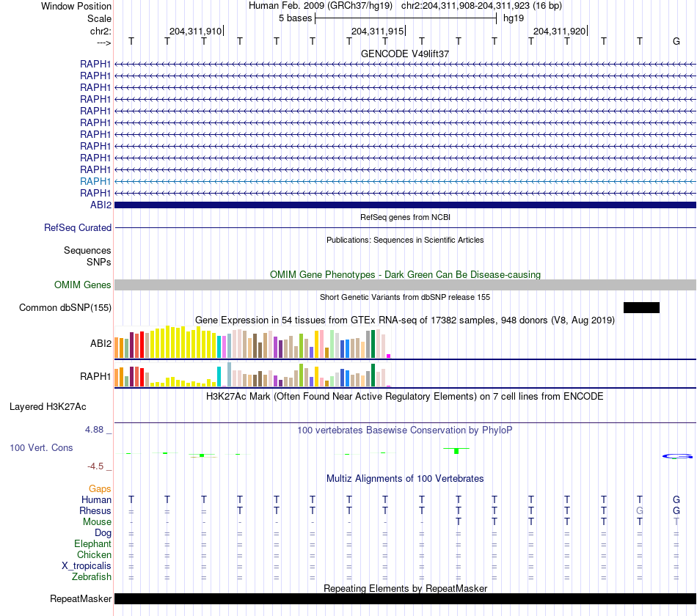Viewport: 697px width, 616px height.
Task: Click the 204,311,910 position marker
Action: pos(196,31)
